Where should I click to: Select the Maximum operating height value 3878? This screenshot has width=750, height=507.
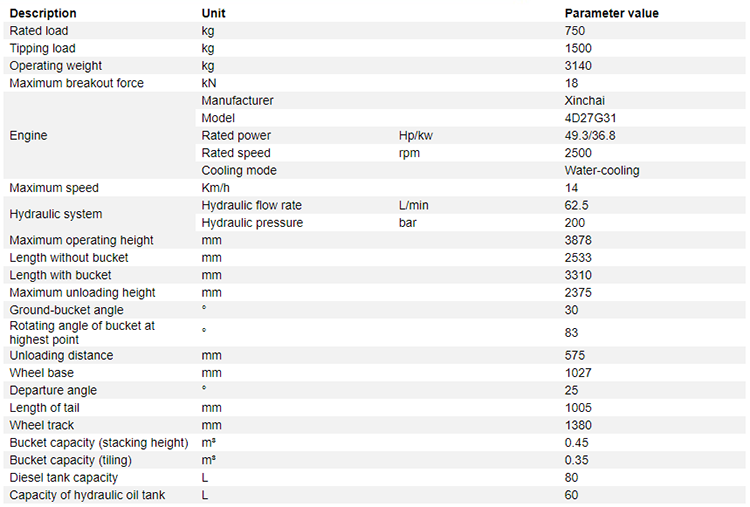click(x=578, y=240)
